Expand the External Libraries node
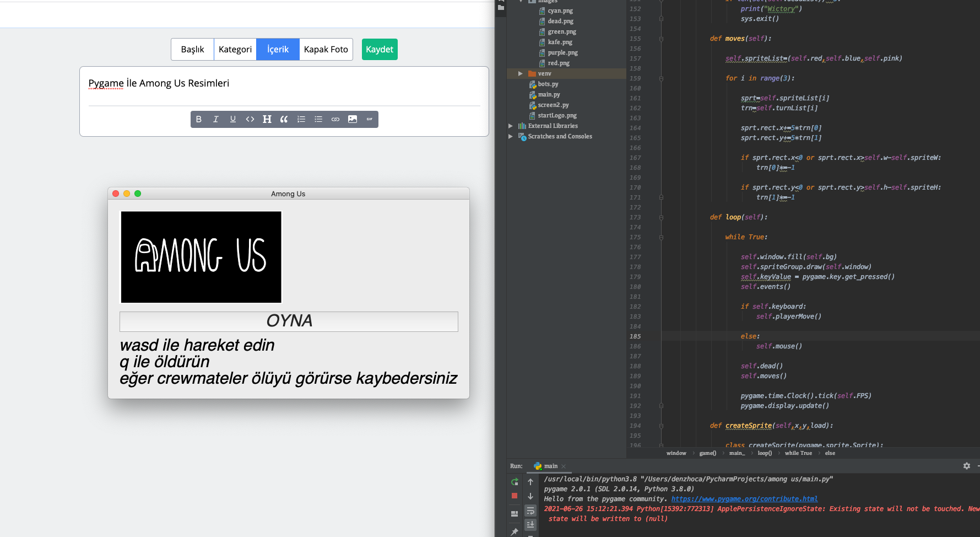 [x=511, y=126]
